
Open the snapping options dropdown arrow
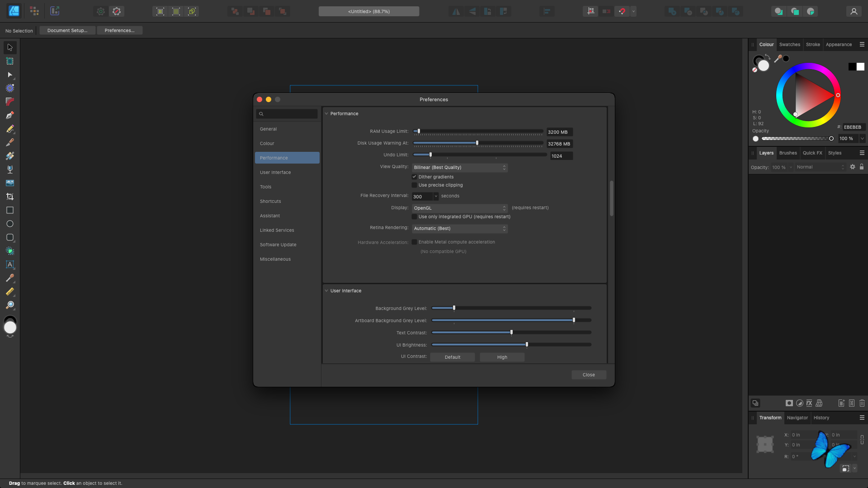(x=633, y=11)
